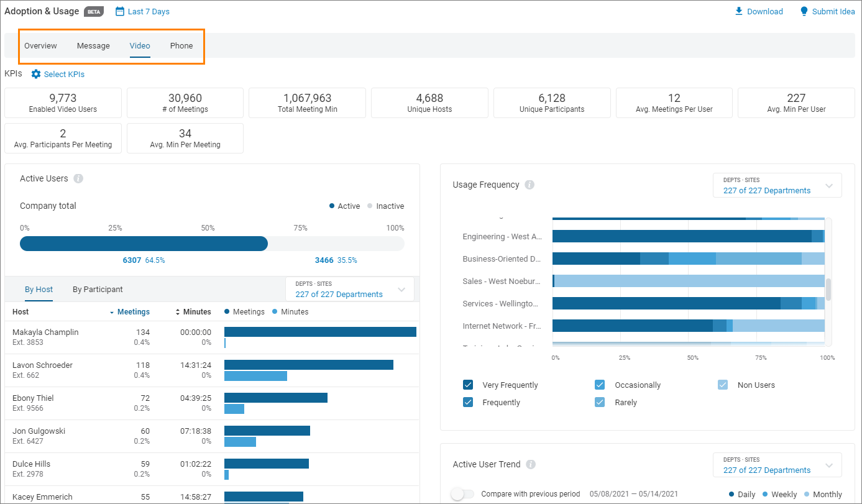Enable the Compare with previous period toggle

(462, 493)
